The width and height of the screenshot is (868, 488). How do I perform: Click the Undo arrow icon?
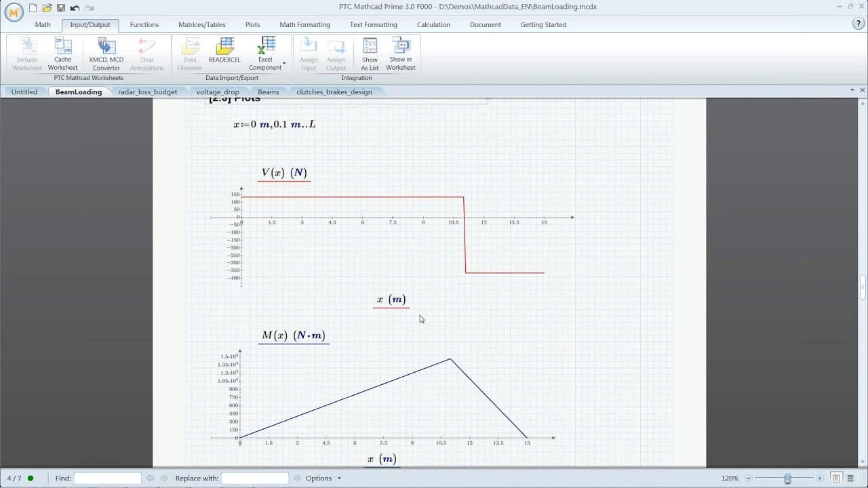[x=75, y=9]
